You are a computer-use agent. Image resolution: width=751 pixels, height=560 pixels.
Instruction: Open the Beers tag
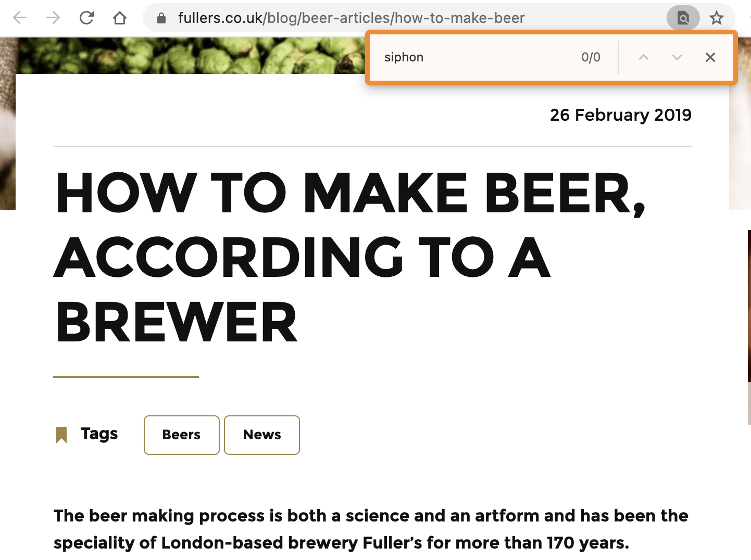pyautogui.click(x=181, y=435)
